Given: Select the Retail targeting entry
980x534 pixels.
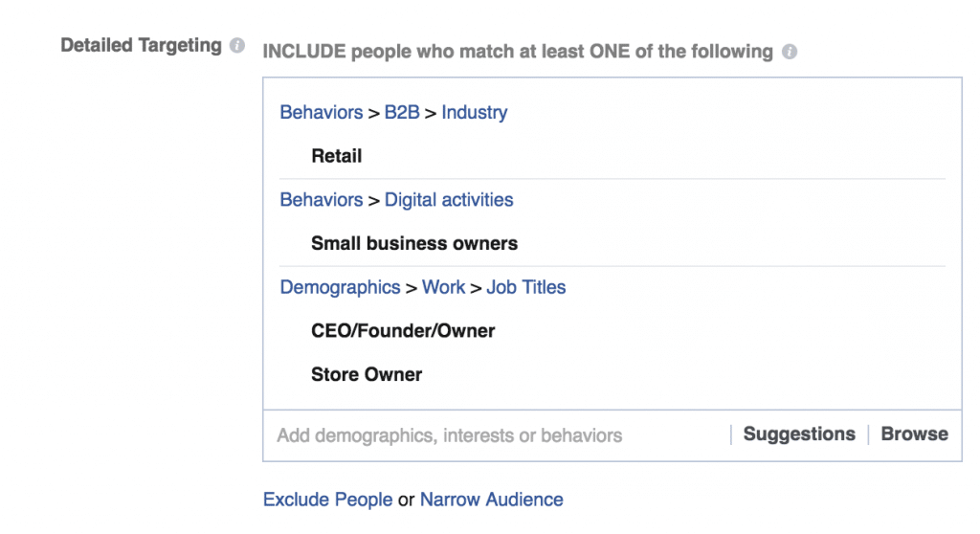Looking at the screenshot, I should [336, 156].
